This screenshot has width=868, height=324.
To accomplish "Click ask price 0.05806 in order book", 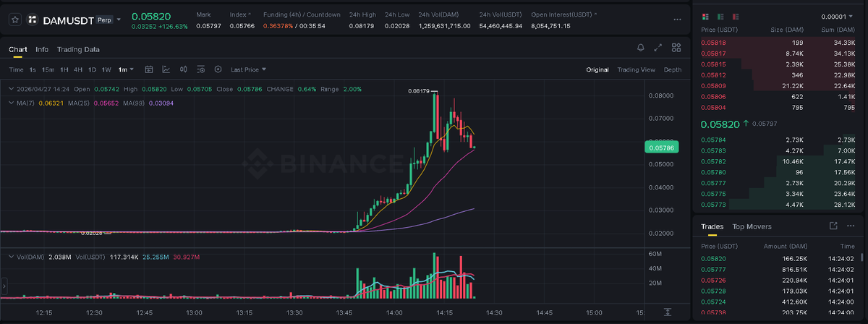I will pyautogui.click(x=713, y=96).
